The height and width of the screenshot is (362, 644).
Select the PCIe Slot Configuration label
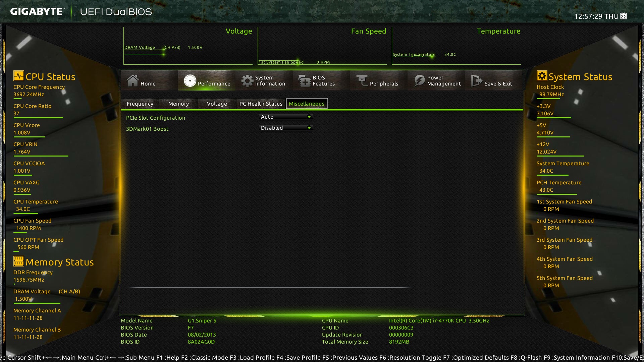[156, 118]
